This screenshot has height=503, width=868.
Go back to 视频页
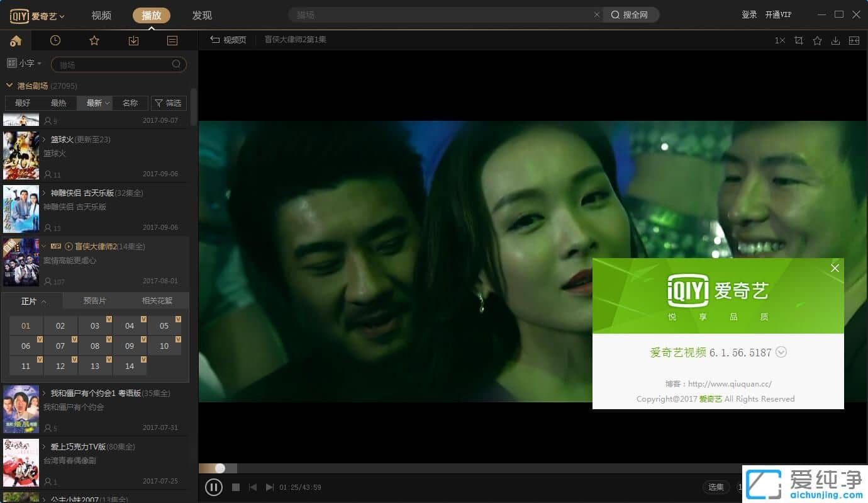click(228, 40)
